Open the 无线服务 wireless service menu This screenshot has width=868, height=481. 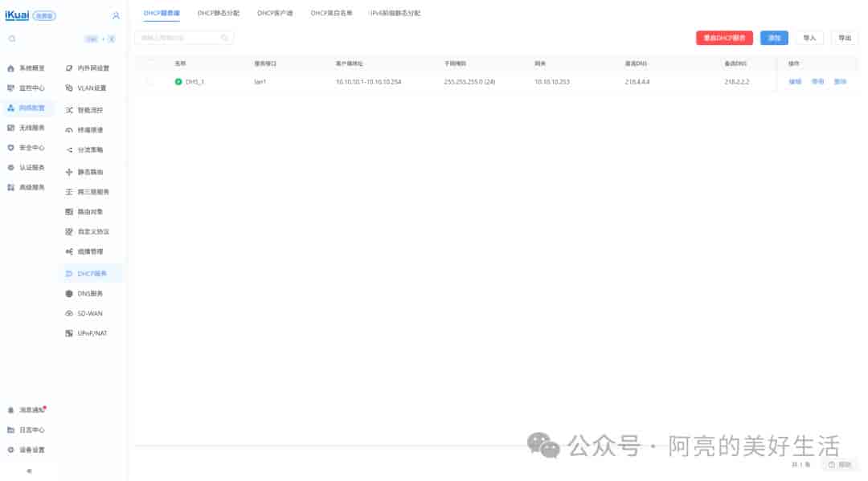26,128
